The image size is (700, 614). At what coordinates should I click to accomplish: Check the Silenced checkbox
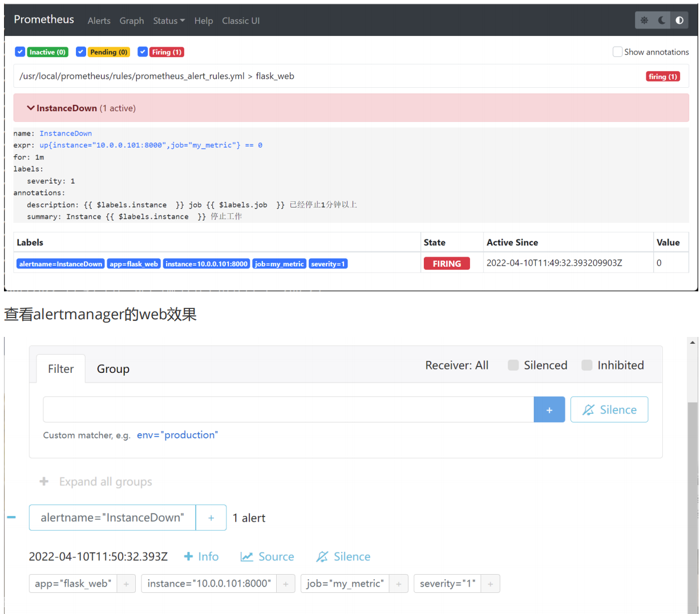point(513,365)
